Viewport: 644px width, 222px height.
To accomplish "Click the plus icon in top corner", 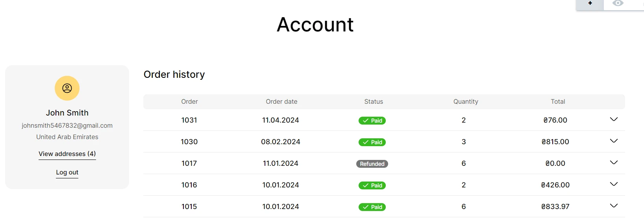I will [x=590, y=3].
